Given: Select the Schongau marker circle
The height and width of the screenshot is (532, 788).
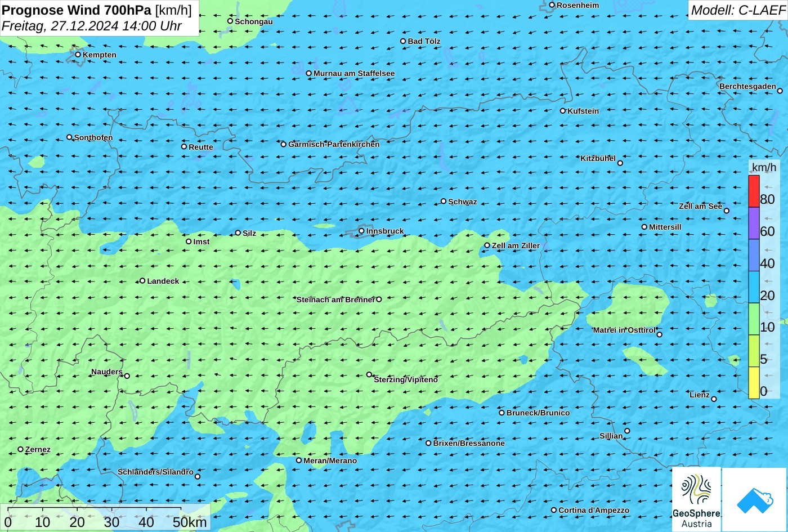Looking at the screenshot, I should pos(230,21).
